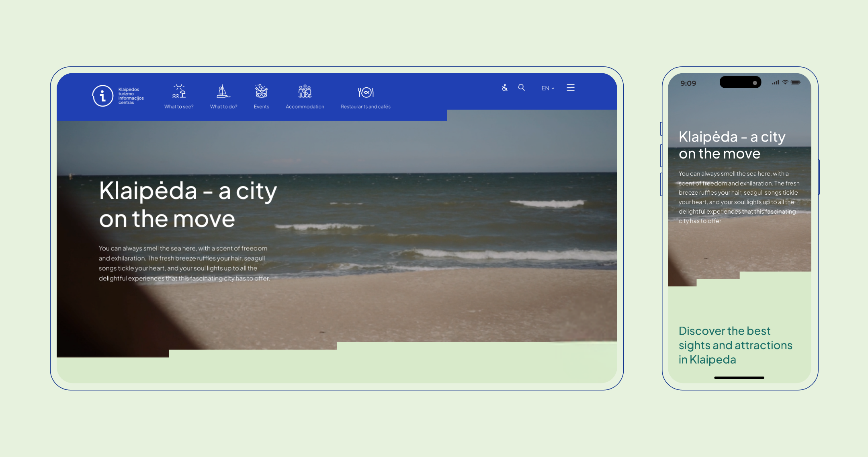Click the search magnifier icon
Viewport: 868px width, 457px height.
tap(522, 87)
